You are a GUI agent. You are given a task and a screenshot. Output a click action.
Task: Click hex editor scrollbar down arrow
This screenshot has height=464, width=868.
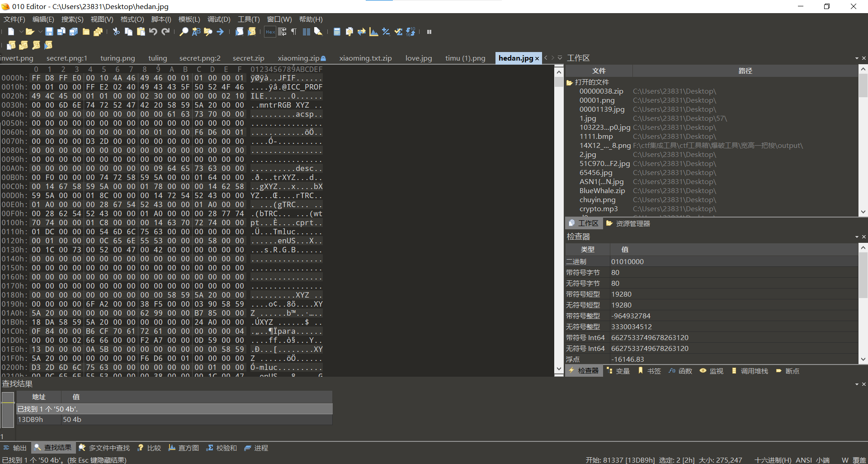pyautogui.click(x=559, y=369)
